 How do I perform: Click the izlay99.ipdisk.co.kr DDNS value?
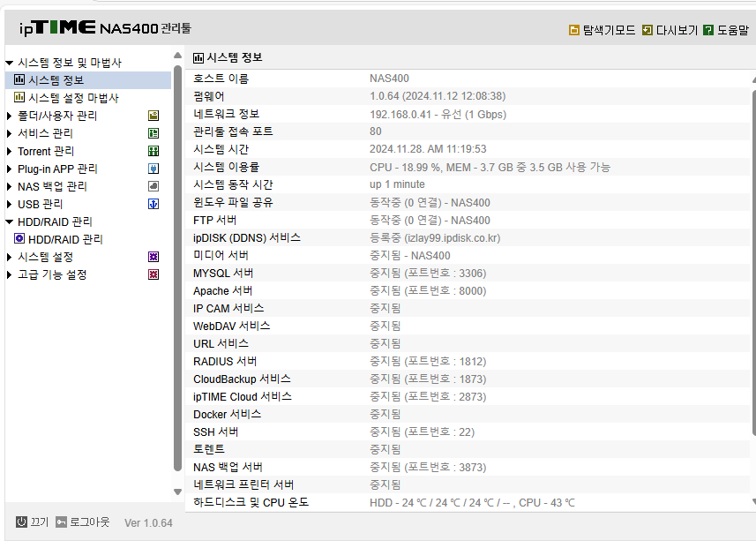pyautogui.click(x=452, y=238)
